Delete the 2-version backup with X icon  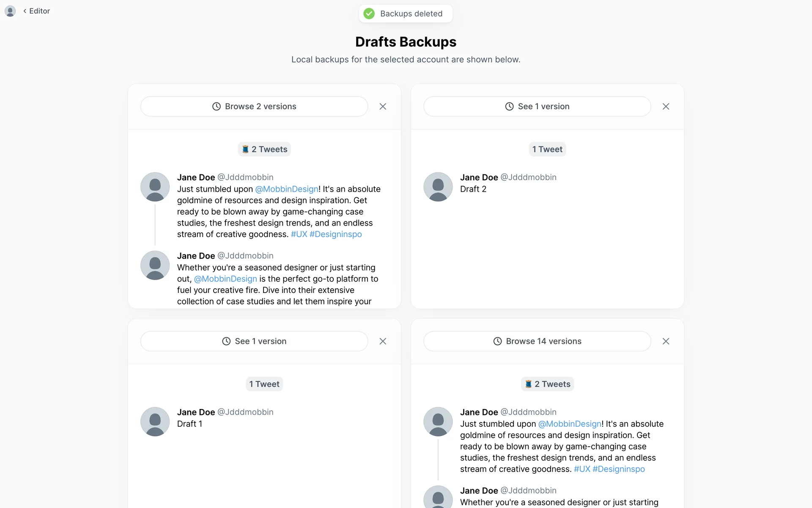[383, 106]
